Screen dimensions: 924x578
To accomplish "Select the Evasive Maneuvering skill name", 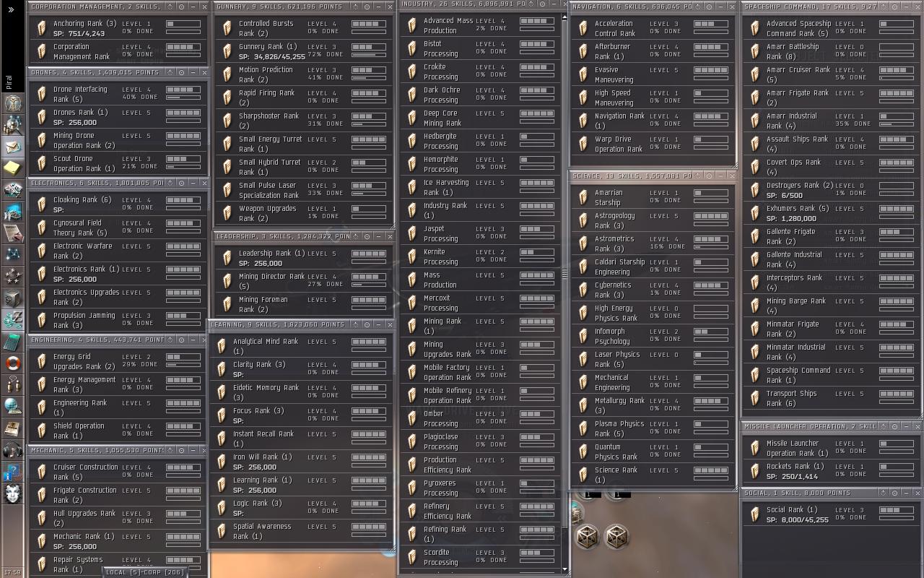I will [x=614, y=75].
